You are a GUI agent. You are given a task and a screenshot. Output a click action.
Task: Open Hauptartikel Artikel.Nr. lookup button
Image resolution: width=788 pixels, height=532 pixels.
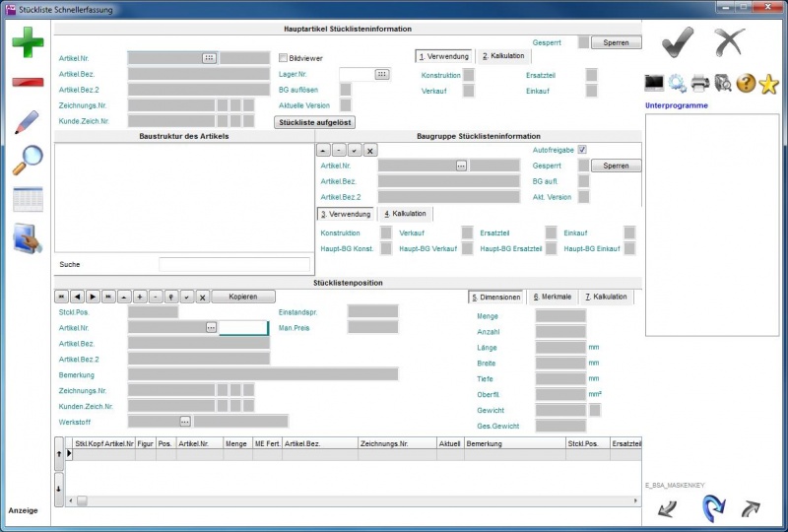pyautogui.click(x=209, y=58)
